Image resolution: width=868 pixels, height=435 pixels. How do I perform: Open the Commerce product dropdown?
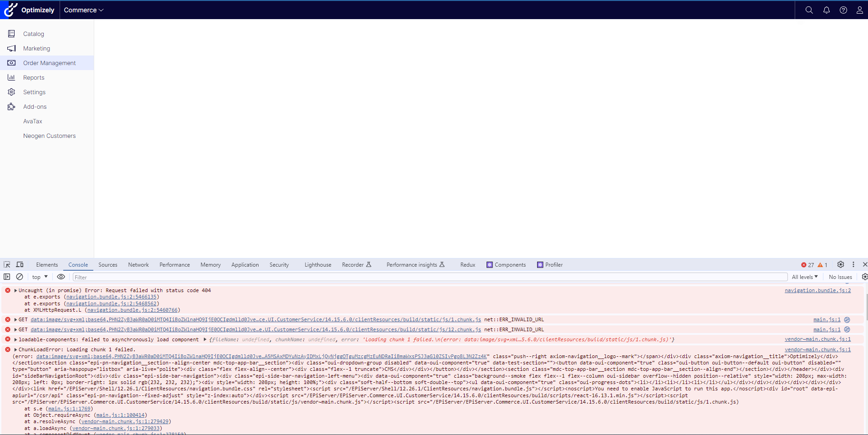84,10
